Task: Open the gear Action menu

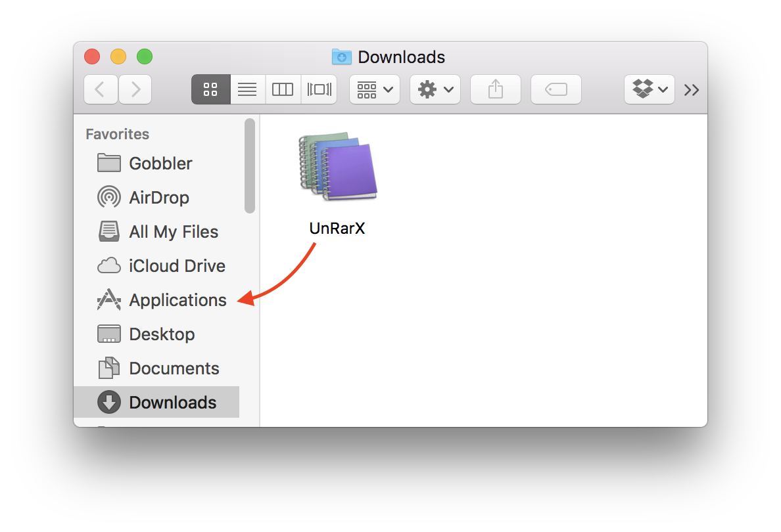Action: tap(435, 89)
